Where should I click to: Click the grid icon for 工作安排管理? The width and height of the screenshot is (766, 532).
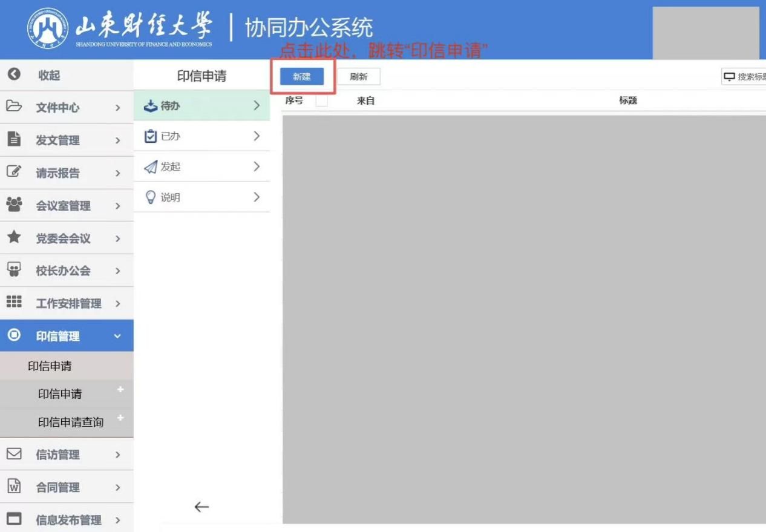[x=14, y=302]
